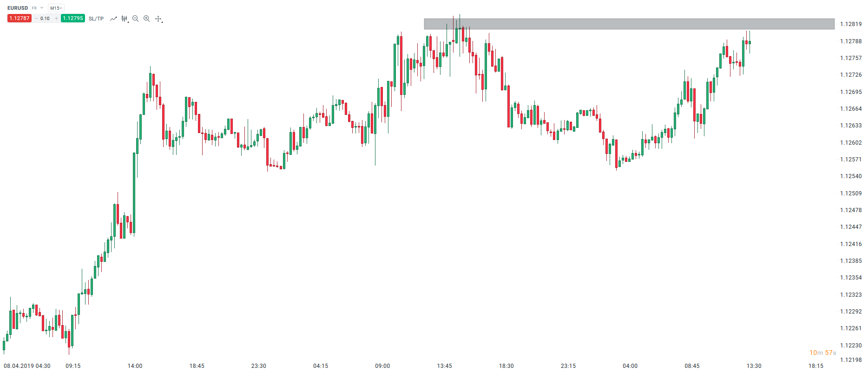The width and height of the screenshot is (868, 373).
Task: Open the line drawing tool
Action: pos(113,19)
